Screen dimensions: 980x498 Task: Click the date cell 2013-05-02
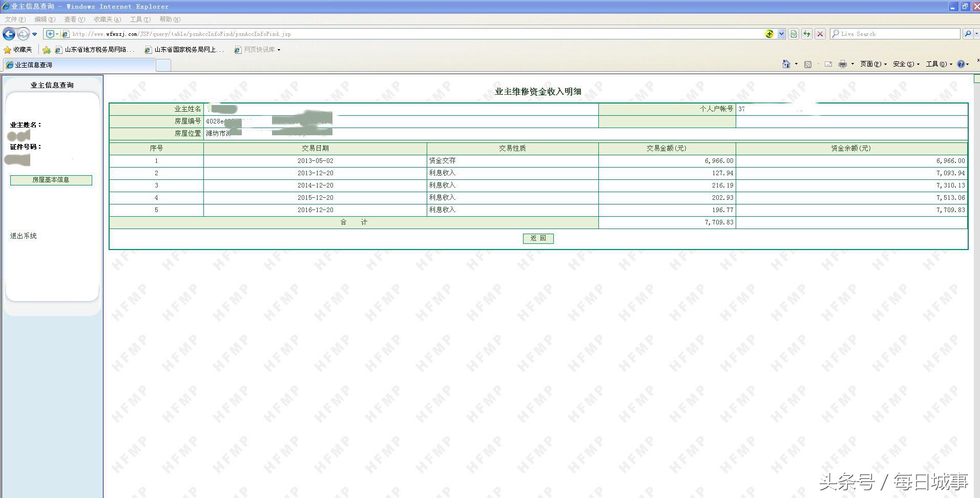(x=315, y=160)
